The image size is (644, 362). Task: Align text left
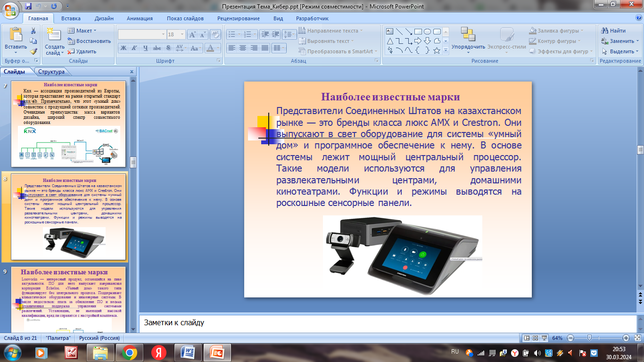(231, 48)
